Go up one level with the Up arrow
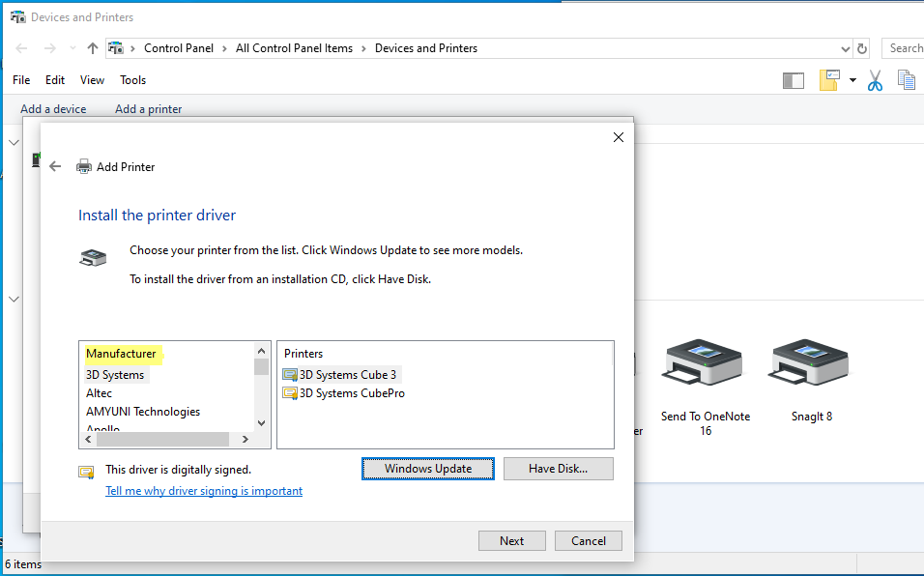The height and width of the screenshot is (576, 924). click(93, 48)
